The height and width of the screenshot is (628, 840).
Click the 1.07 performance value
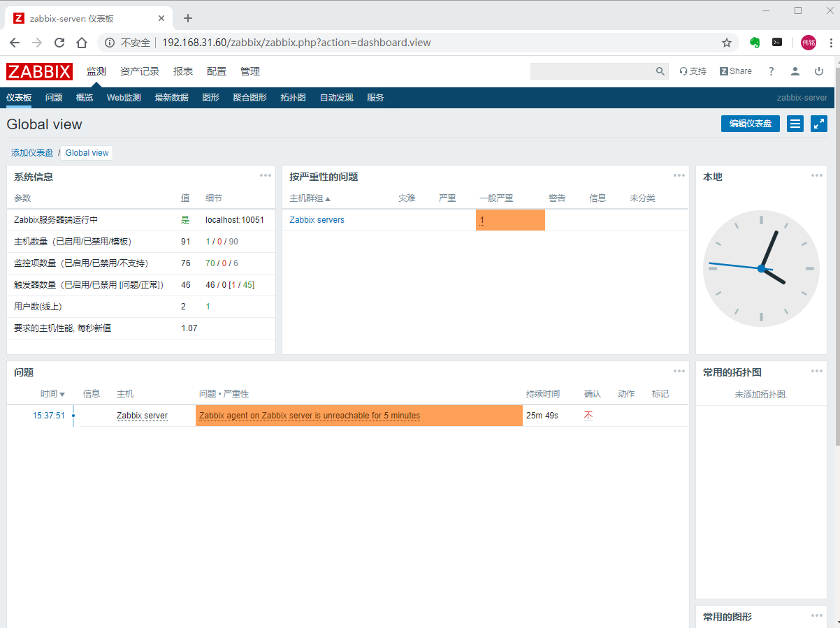(x=189, y=328)
